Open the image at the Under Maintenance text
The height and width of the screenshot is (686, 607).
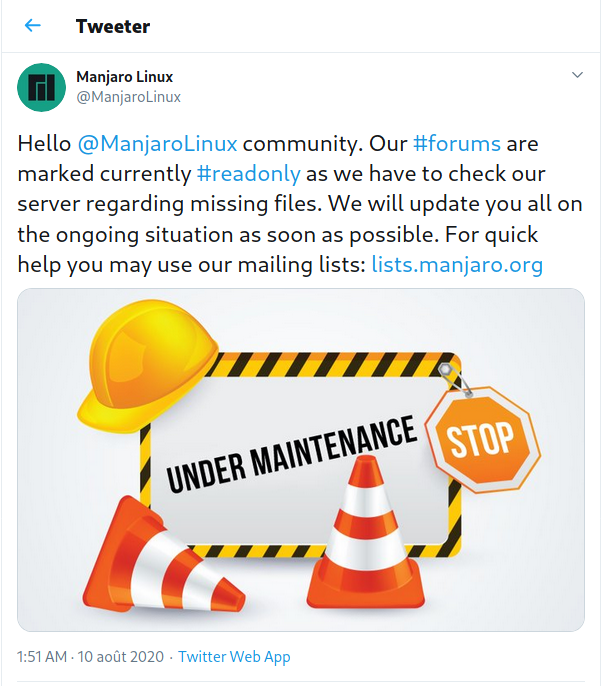pyautogui.click(x=291, y=454)
